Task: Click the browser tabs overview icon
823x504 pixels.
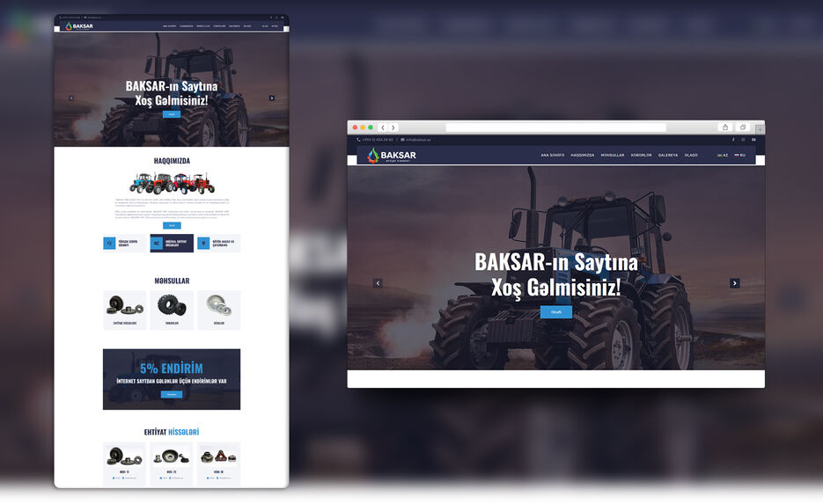Action: pos(743,127)
